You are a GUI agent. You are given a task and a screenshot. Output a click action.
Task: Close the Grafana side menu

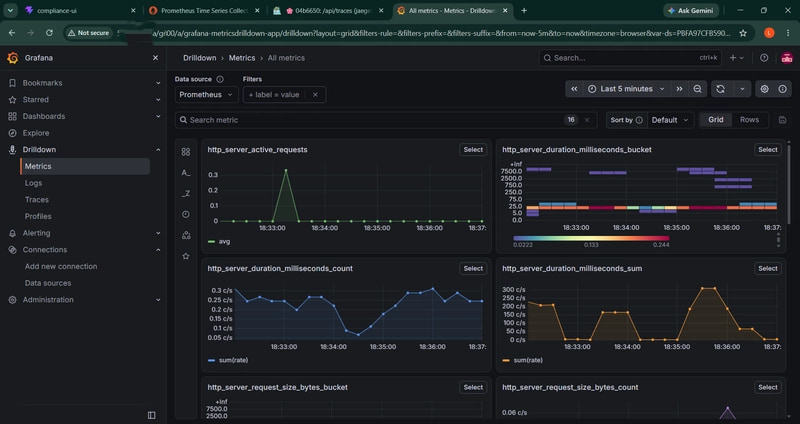pos(156,58)
